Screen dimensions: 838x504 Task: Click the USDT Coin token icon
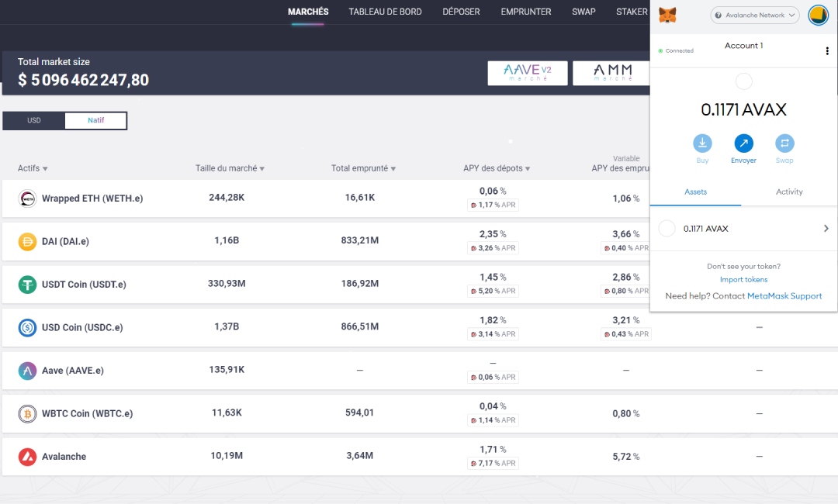(x=27, y=285)
